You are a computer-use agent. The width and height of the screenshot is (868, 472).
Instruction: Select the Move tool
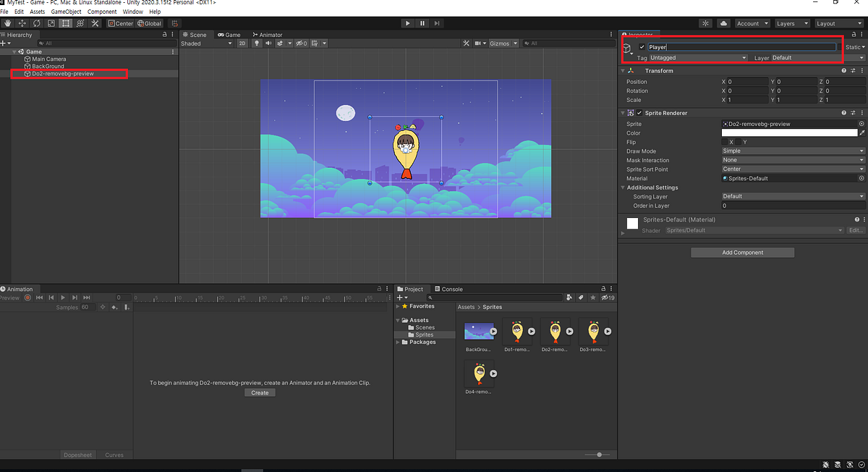22,23
